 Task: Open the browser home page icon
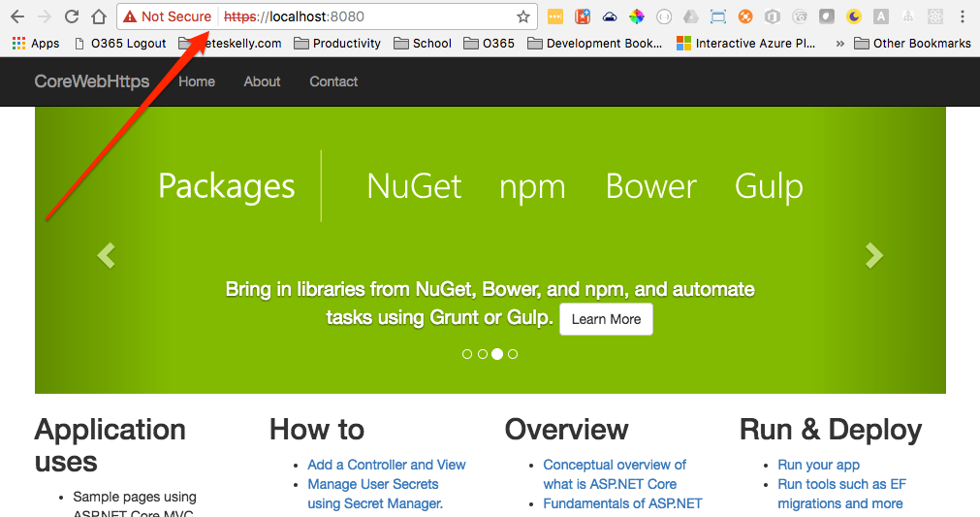[x=99, y=16]
